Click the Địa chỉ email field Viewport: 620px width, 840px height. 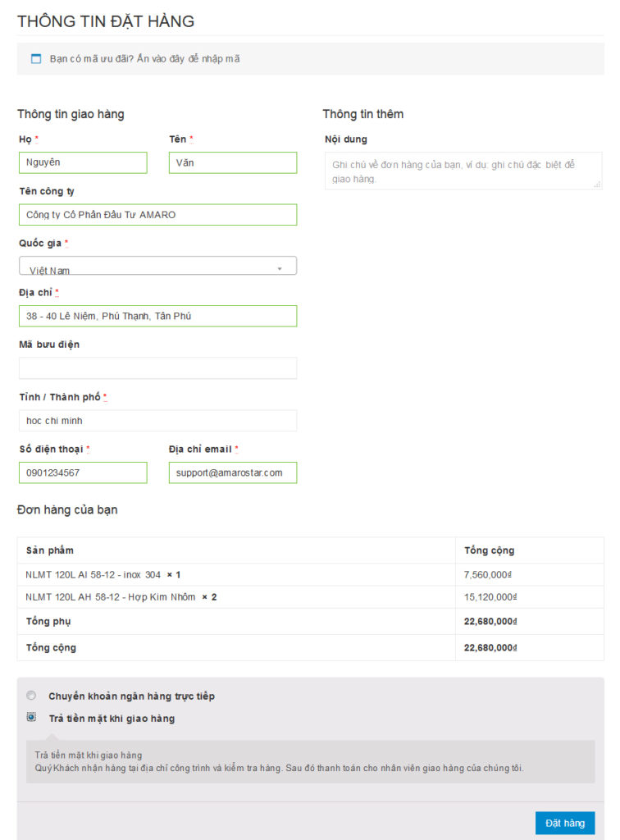pyautogui.click(x=233, y=473)
